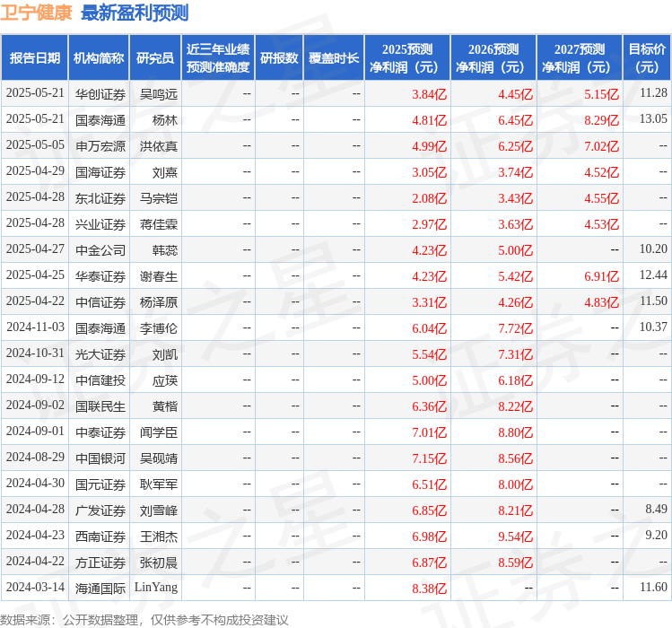Image resolution: width=672 pixels, height=628 pixels.
Task: Click the 机构简称 column header
Action: (x=99, y=58)
